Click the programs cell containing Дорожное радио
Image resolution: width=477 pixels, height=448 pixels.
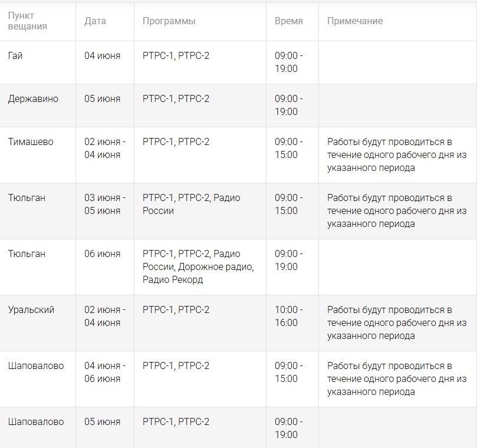[x=198, y=266]
